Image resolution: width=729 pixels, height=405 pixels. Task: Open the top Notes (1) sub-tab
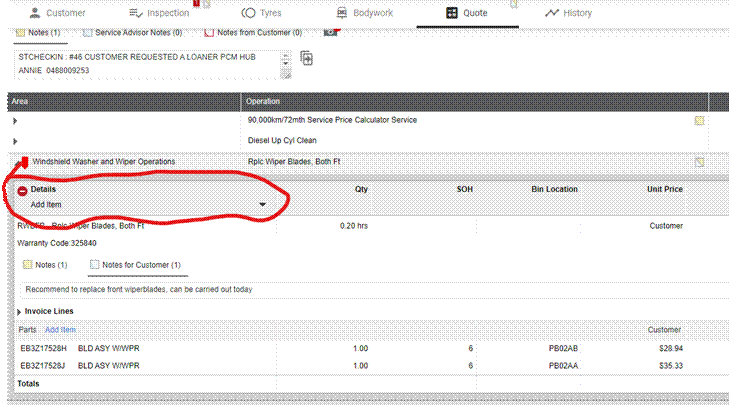[x=39, y=33]
